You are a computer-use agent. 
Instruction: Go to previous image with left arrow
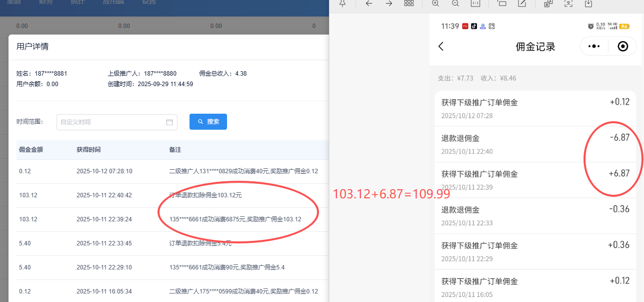pos(369,3)
